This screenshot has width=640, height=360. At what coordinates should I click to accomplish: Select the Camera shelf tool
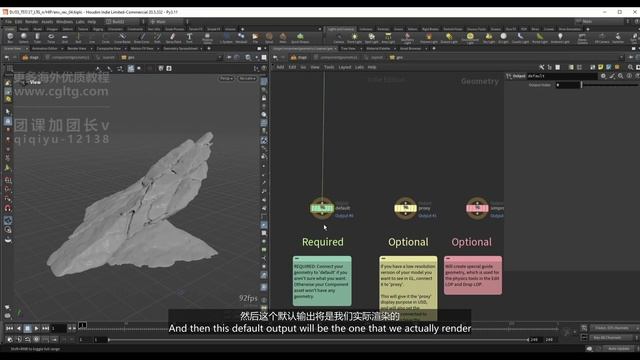pyautogui.click(x=339, y=38)
